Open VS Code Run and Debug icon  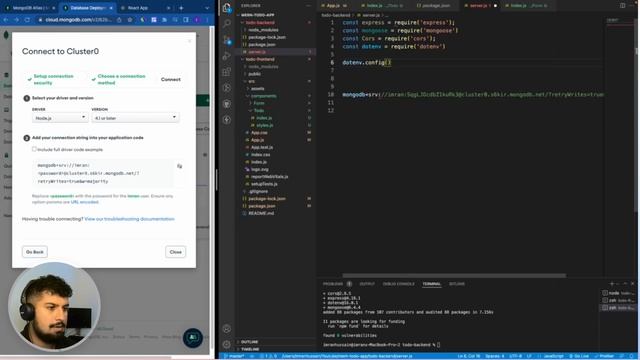(x=227, y=56)
